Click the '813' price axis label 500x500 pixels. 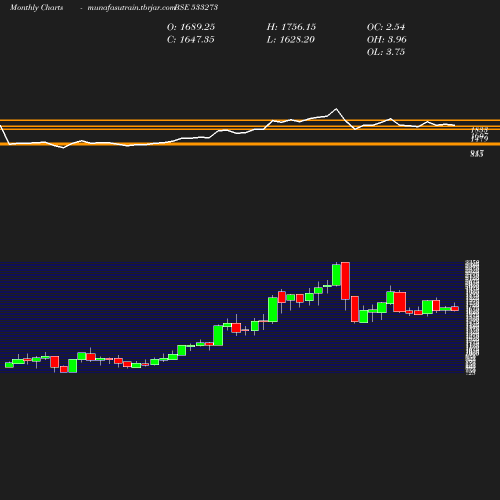477,154
